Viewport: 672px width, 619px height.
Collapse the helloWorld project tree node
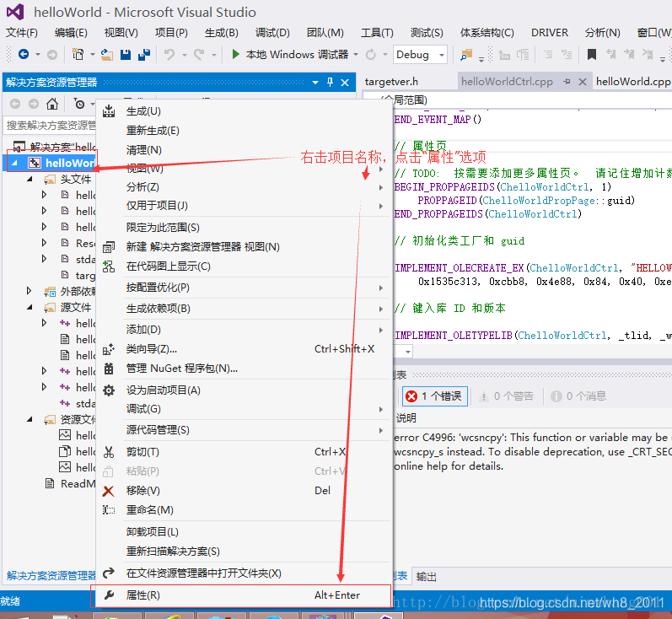[x=15, y=163]
